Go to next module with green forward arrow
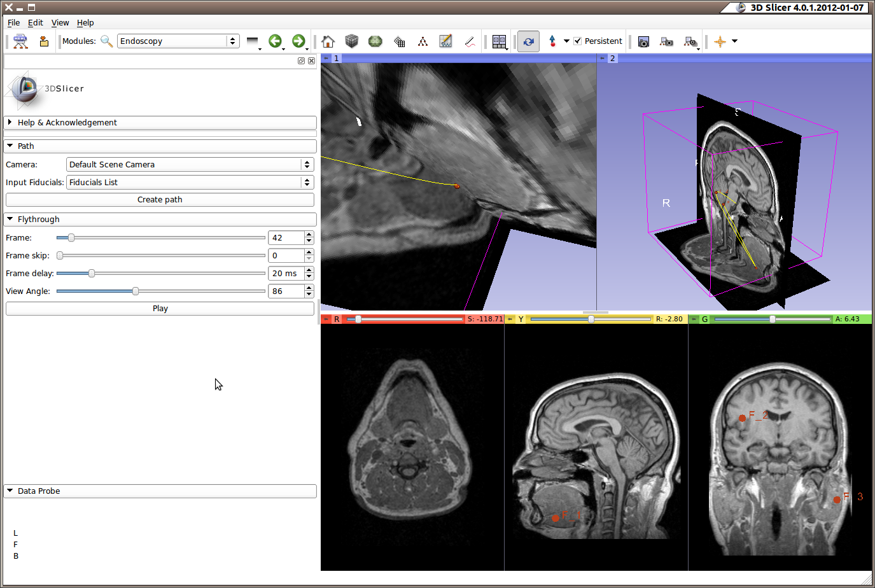This screenshot has height=588, width=875. coord(298,41)
